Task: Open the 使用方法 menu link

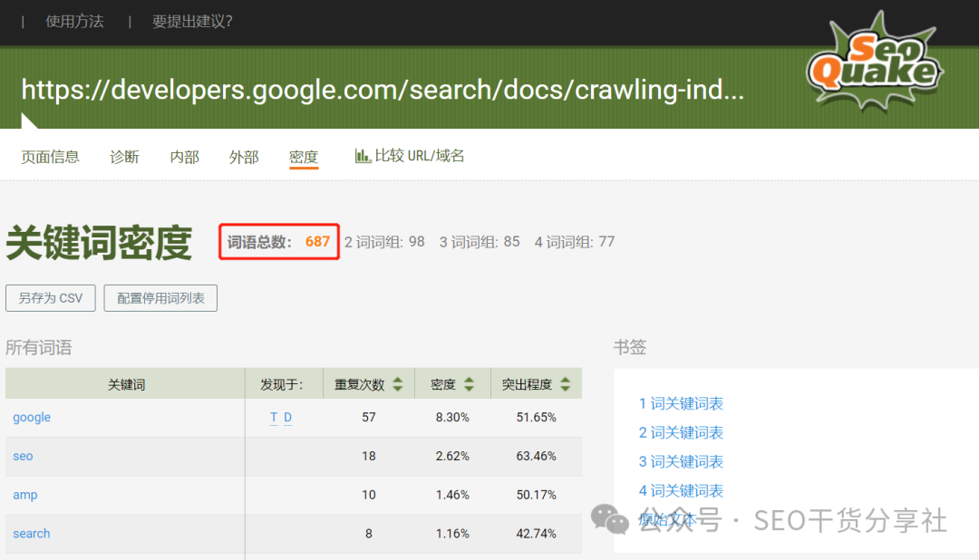Action: point(74,22)
